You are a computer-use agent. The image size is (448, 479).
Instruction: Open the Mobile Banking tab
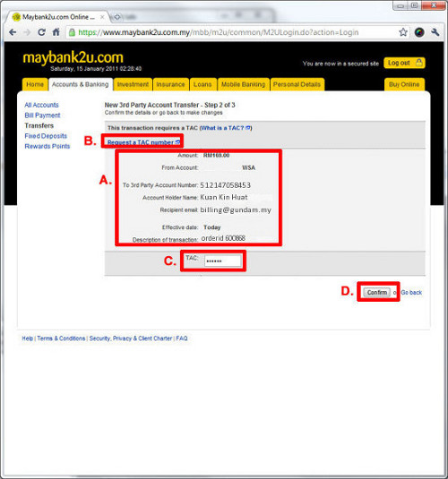244,84
